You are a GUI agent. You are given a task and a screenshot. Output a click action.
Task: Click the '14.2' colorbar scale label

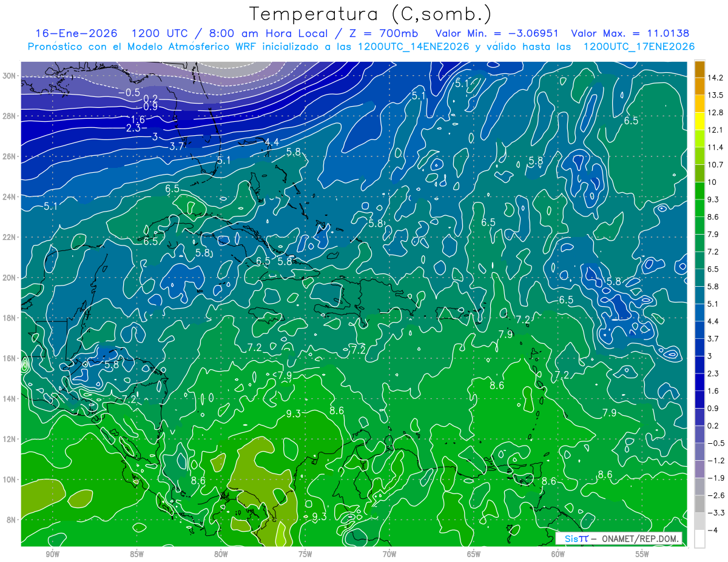716,78
